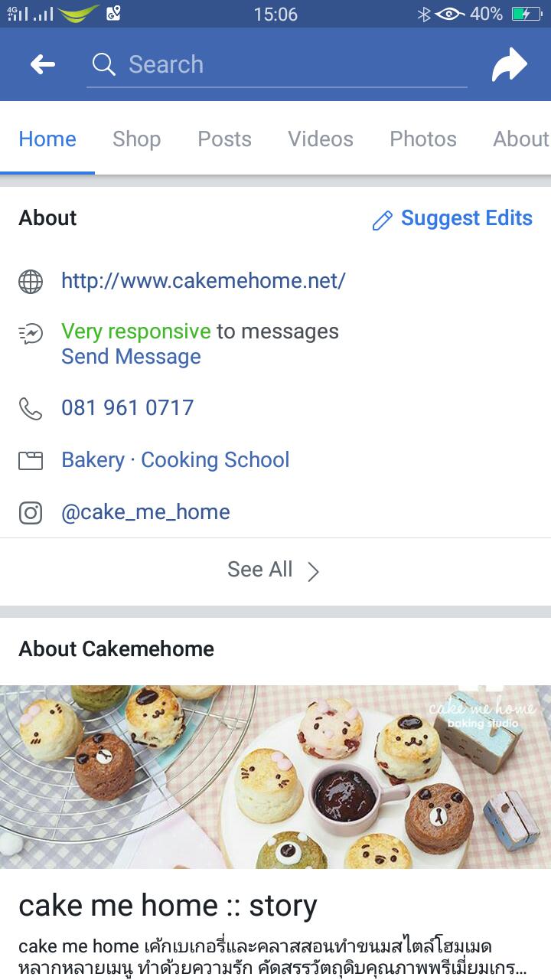This screenshot has height=980, width=551.
Task: Open the @cake_me_home Instagram handle
Action: click(x=145, y=512)
